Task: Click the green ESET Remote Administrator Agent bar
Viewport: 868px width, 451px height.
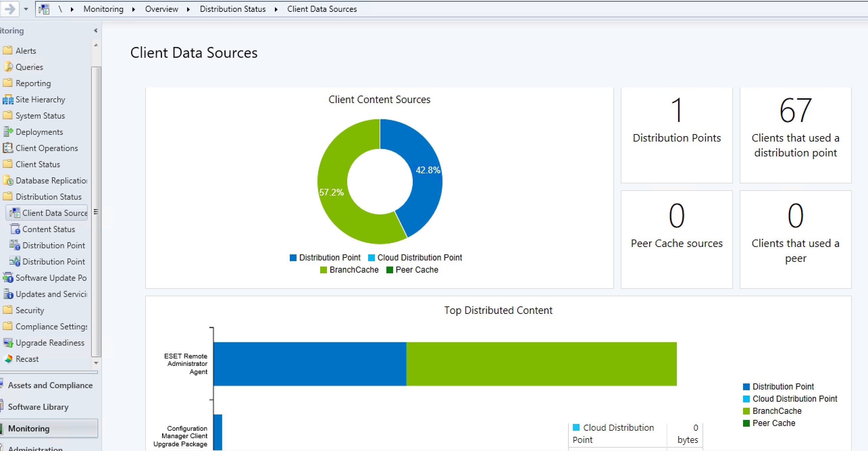Action: click(541, 364)
